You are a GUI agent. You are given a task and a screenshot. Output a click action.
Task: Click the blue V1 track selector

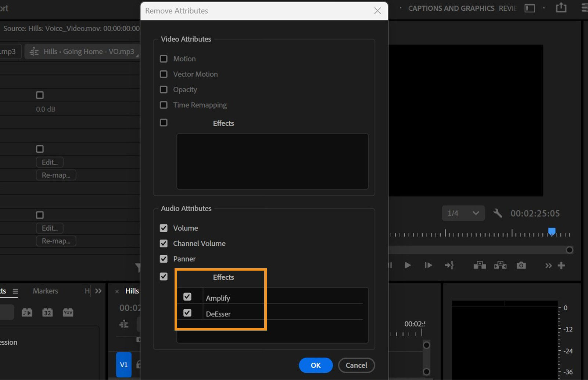click(x=123, y=365)
